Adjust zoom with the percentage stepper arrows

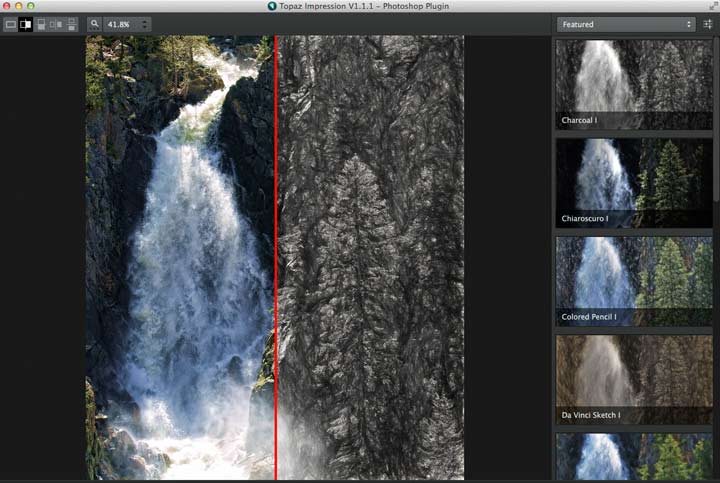click(x=145, y=25)
